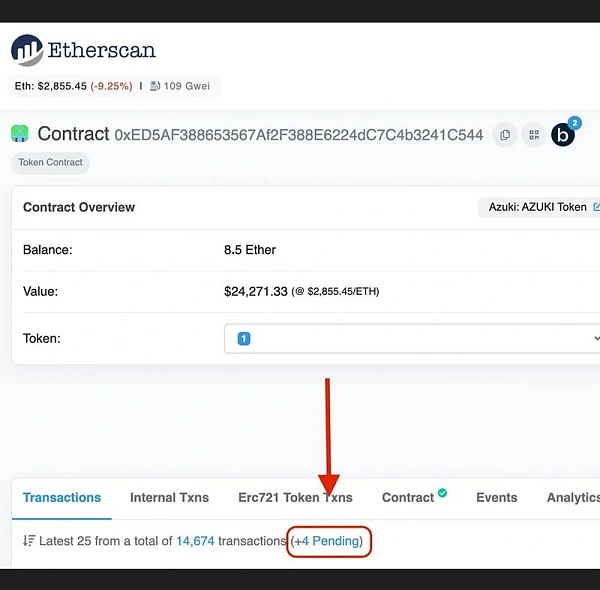Open the Azuki token external link icon
The height and width of the screenshot is (590, 600).
[x=596, y=207]
